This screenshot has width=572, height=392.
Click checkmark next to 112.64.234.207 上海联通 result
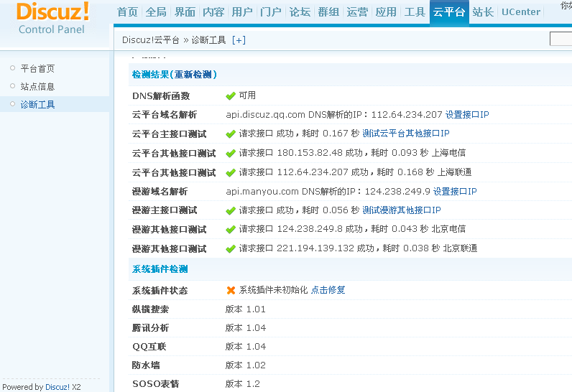(x=231, y=172)
